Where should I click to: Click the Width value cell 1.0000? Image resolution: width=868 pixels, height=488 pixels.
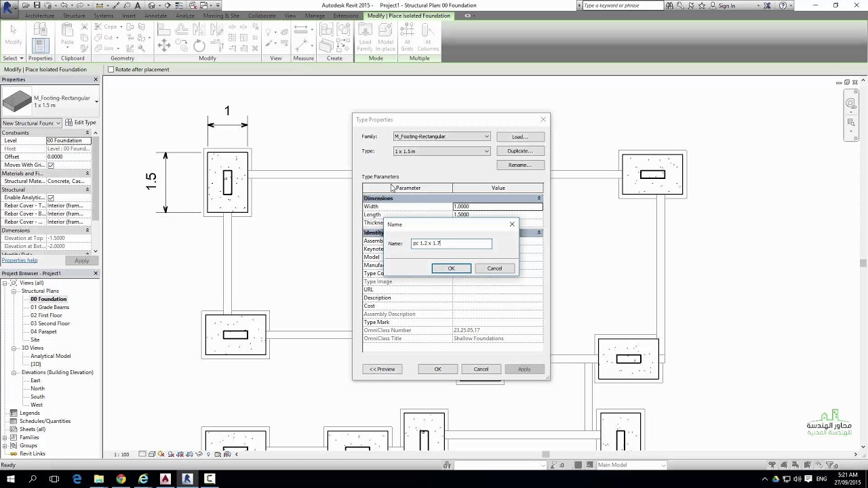click(x=497, y=207)
